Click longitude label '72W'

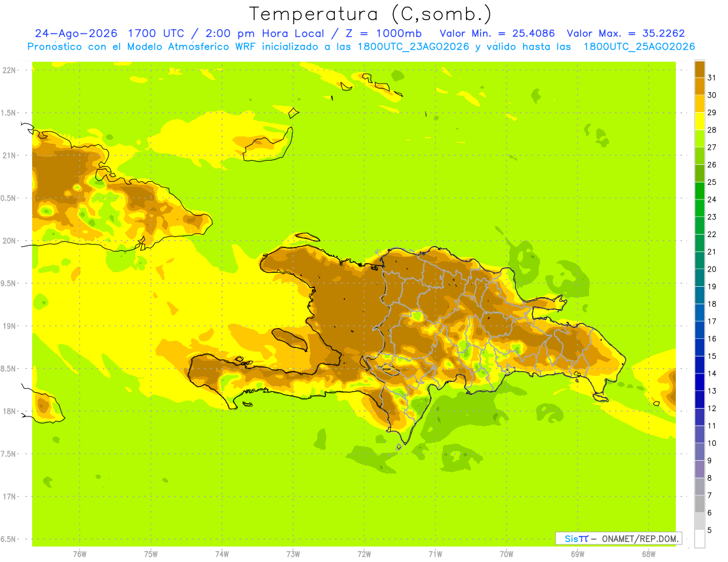click(x=364, y=554)
